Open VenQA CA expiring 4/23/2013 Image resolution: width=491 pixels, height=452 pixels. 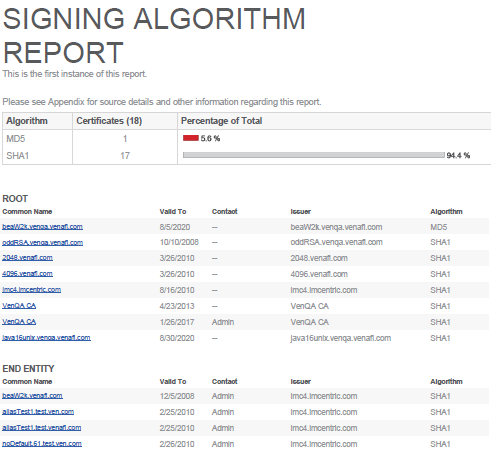point(19,306)
